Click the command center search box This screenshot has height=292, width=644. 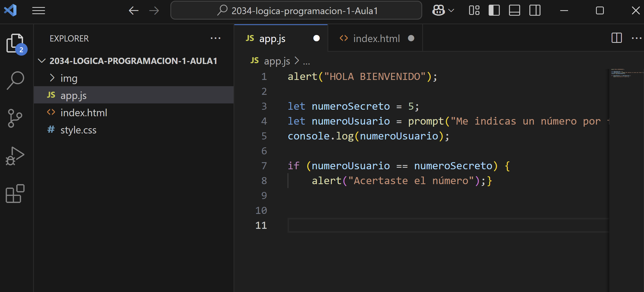click(x=296, y=10)
